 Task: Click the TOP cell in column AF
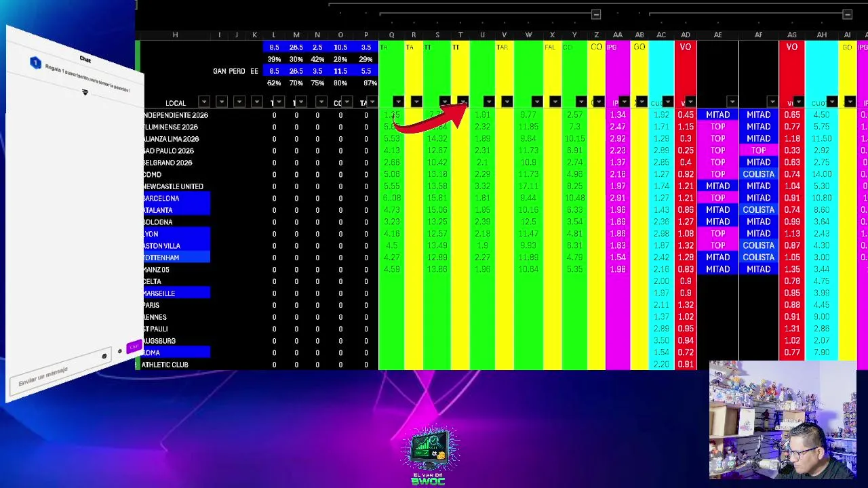click(x=758, y=150)
